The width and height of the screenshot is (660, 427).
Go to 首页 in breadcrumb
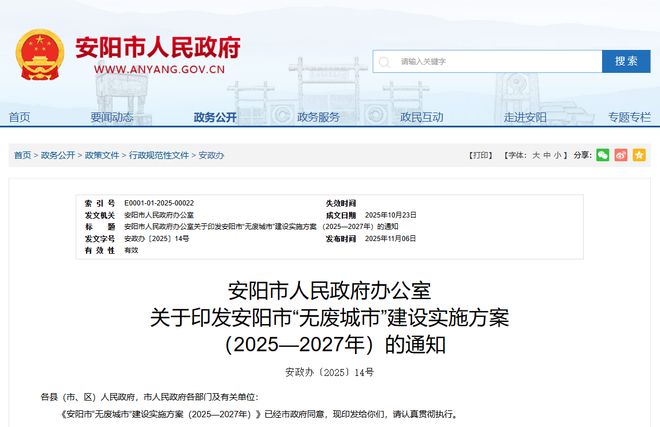(x=23, y=155)
